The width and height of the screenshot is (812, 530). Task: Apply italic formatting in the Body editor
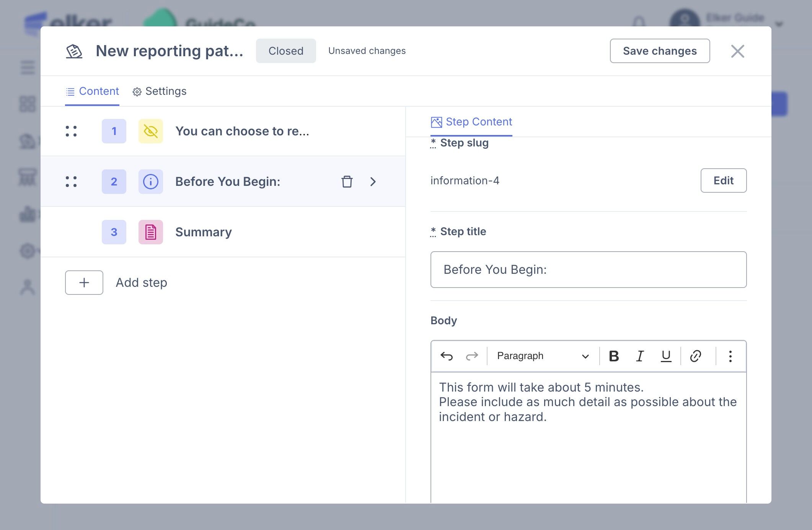point(640,356)
